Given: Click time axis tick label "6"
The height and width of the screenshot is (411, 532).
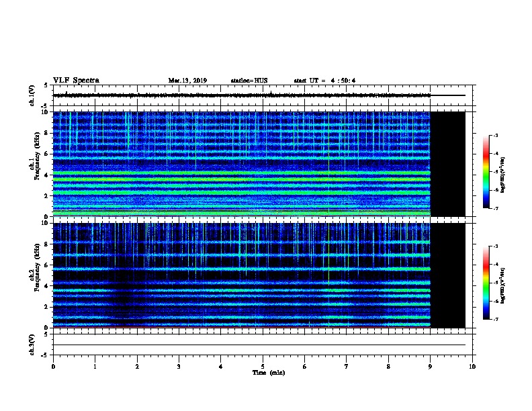Looking at the screenshot, I should click(304, 367).
